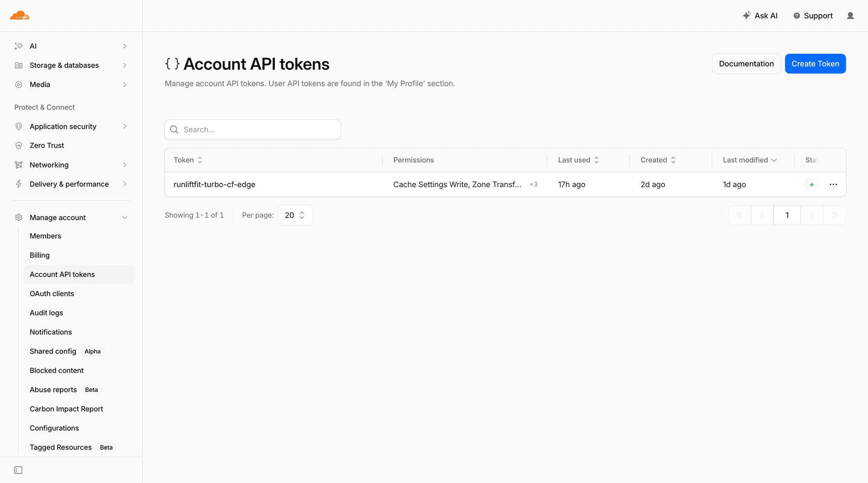The height and width of the screenshot is (483, 868).
Task: Open the Per page dropdown showing 20
Action: coord(295,215)
